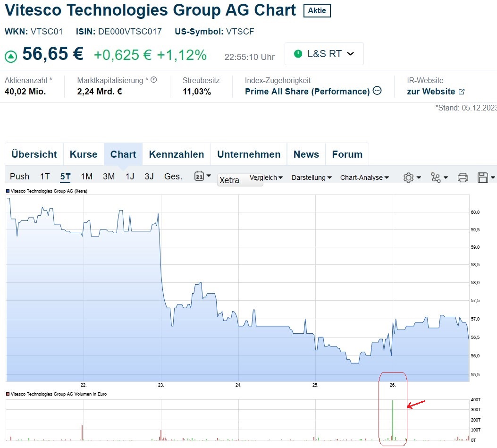Click the red legend square for Volumen in Euro
Image resolution: width=497 pixels, height=448 pixels.
pyautogui.click(x=8, y=394)
